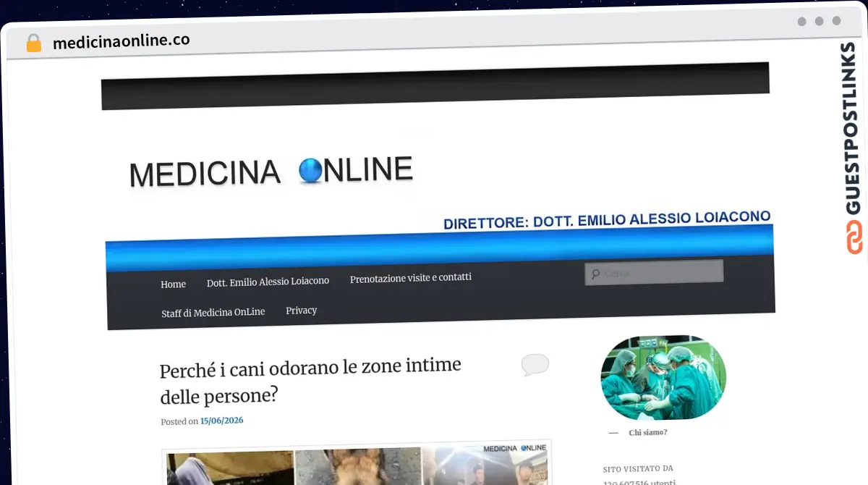Open Staff di Medicina OnLine page
868x485 pixels.
click(x=213, y=313)
